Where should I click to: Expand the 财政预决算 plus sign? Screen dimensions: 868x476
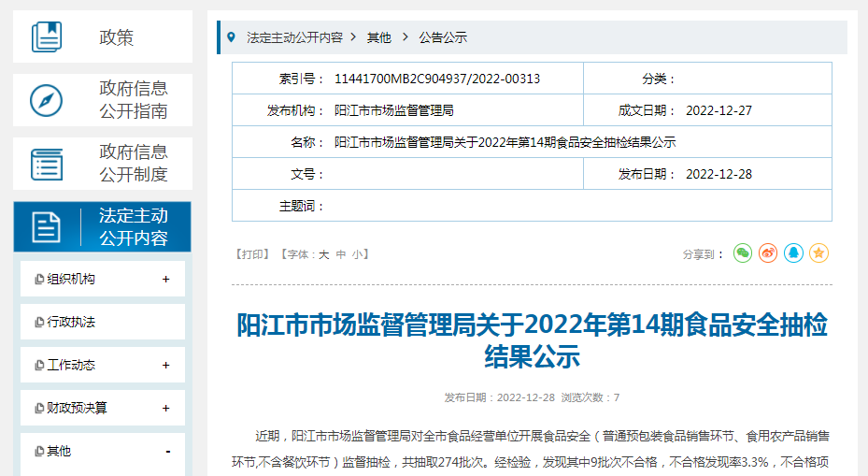(165, 409)
